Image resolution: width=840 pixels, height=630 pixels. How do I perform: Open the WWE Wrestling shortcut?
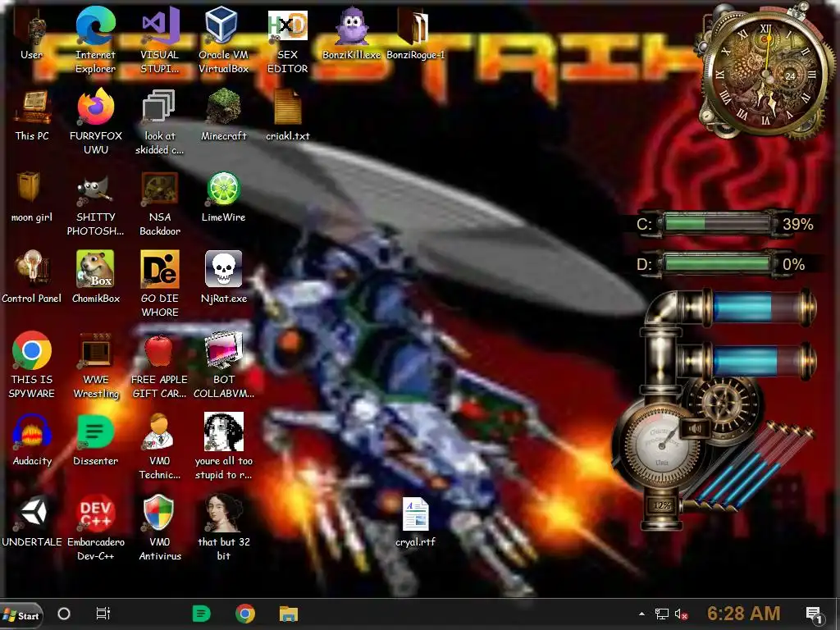coord(95,365)
